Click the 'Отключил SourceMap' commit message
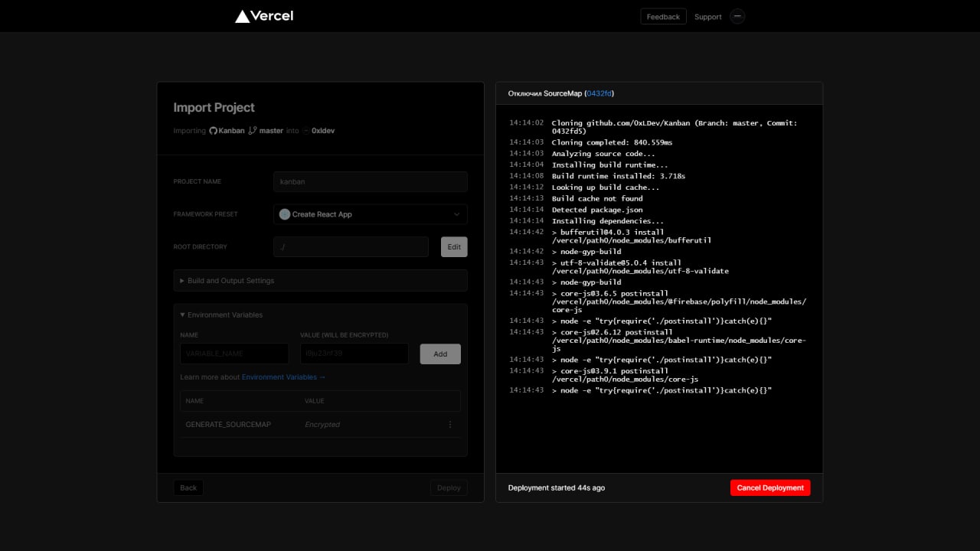This screenshot has height=551, width=980. coord(545,93)
